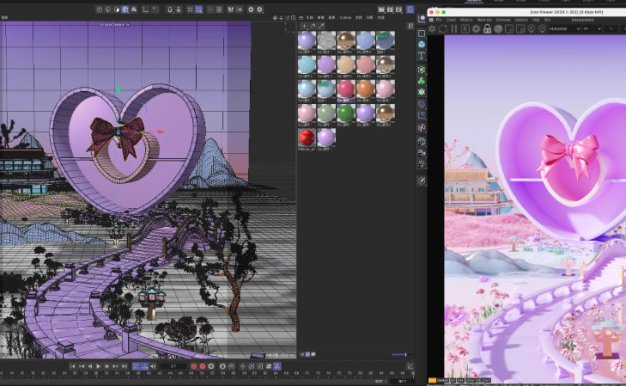Image resolution: width=626 pixels, height=386 pixels.
Task: Open the Objects menu in Live Viewer
Action: 466,20
